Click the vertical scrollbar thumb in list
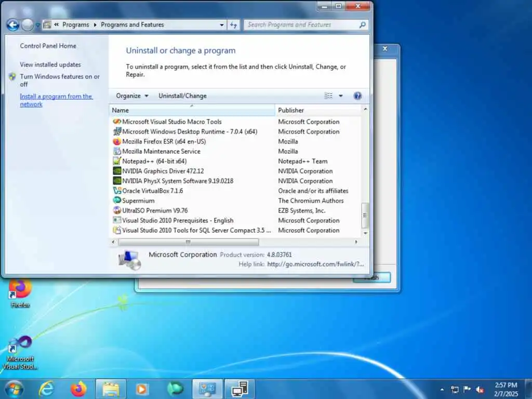This screenshot has width=532, height=399. click(x=365, y=216)
